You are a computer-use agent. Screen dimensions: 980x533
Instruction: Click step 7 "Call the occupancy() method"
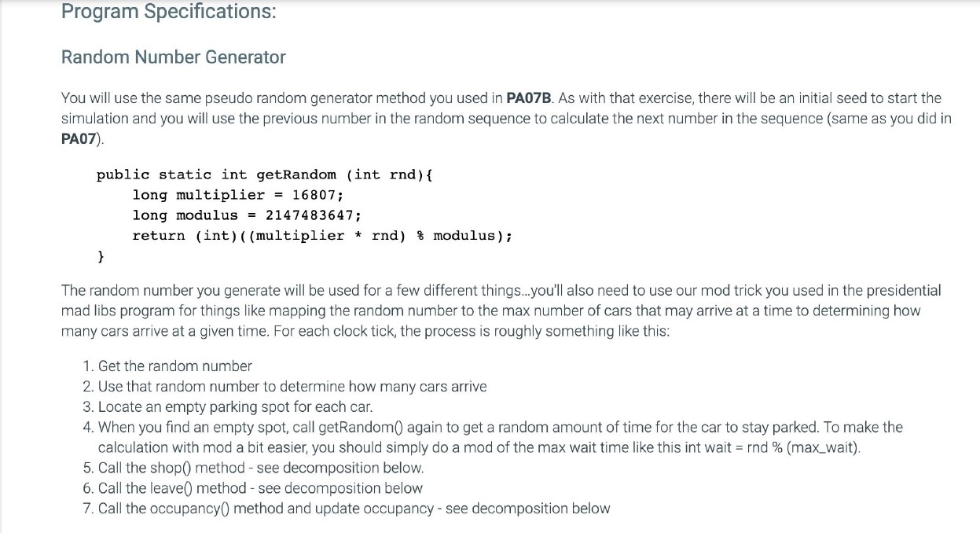coord(354,509)
